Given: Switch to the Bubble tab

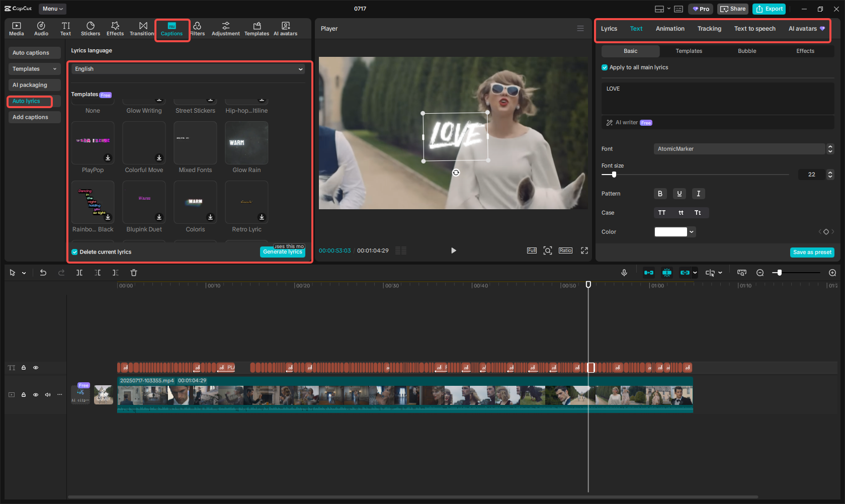Looking at the screenshot, I should tap(746, 50).
